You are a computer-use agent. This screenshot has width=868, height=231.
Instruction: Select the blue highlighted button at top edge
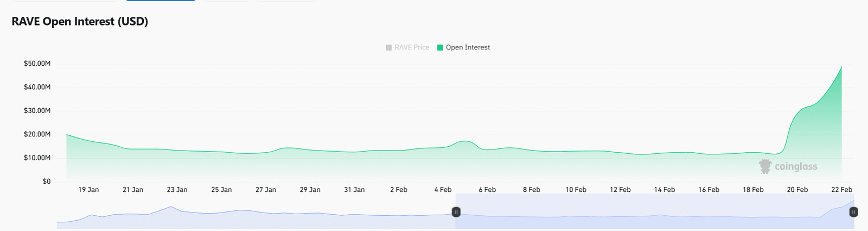(x=160, y=1)
